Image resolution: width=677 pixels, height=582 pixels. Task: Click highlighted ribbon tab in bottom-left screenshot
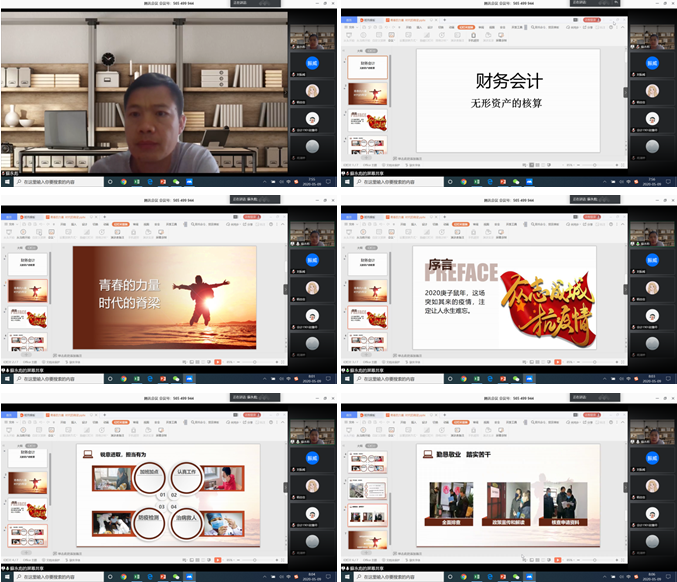118,422
